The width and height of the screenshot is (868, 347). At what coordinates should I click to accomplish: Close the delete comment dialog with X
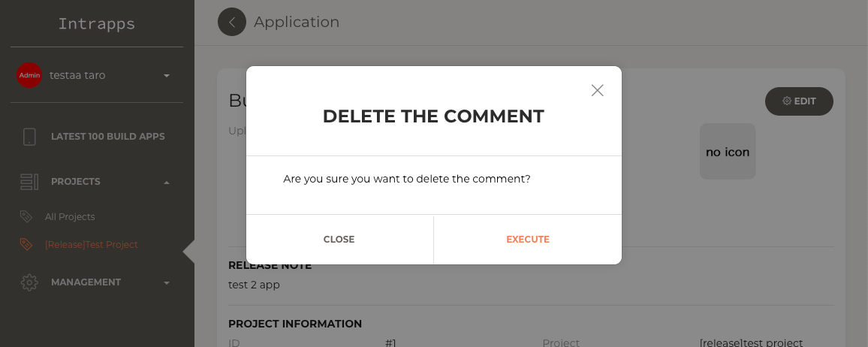pyautogui.click(x=597, y=90)
